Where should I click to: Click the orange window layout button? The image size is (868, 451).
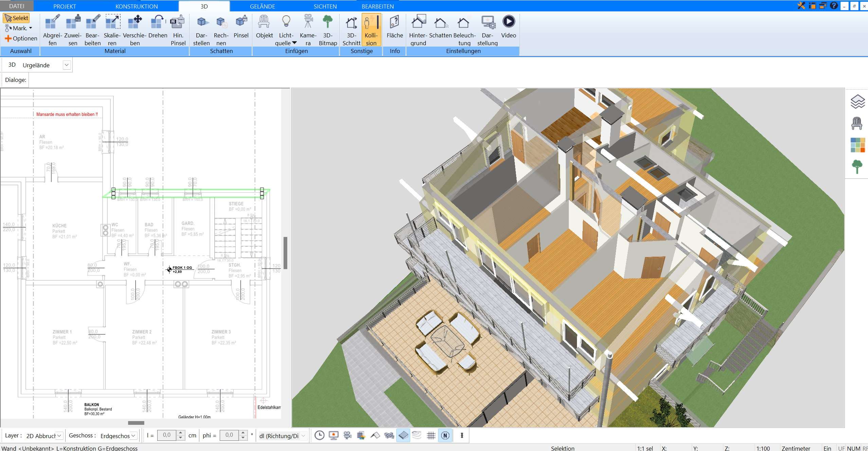click(812, 5)
